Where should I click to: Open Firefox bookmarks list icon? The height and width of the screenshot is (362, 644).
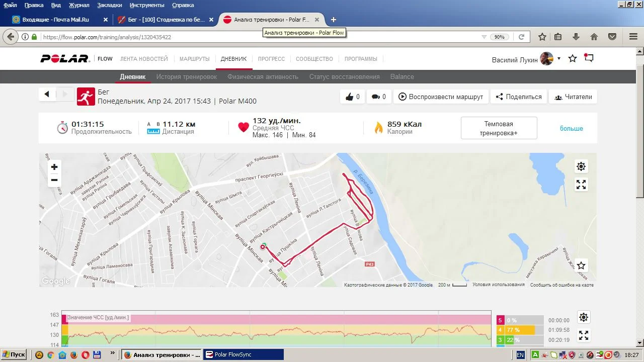click(x=558, y=37)
